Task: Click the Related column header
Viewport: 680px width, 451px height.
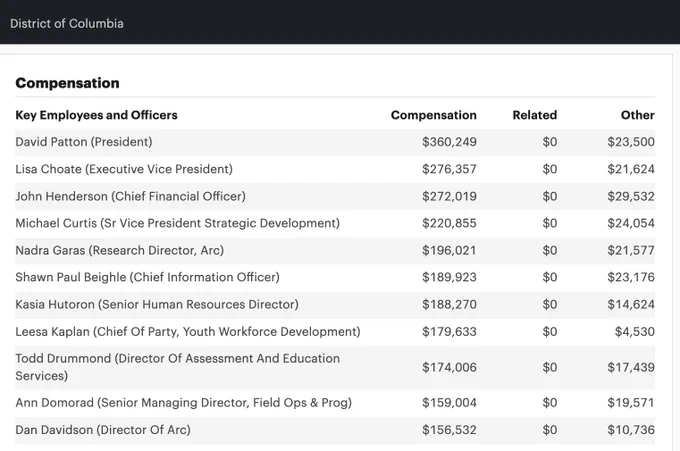Action: (535, 115)
